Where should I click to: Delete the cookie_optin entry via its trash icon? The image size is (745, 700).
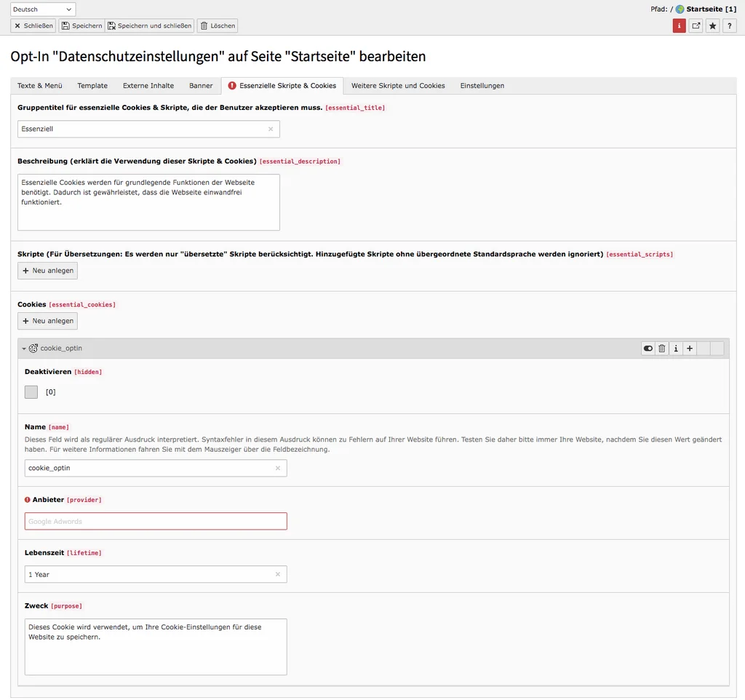[x=661, y=348]
